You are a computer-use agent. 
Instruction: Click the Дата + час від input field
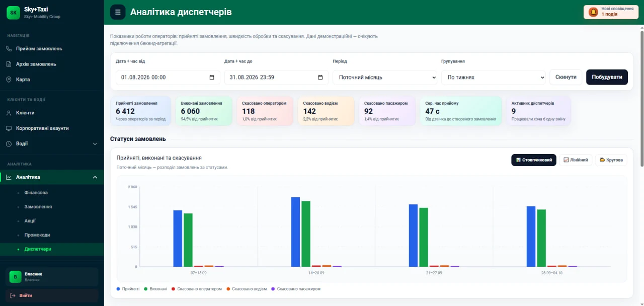pyautogui.click(x=168, y=78)
